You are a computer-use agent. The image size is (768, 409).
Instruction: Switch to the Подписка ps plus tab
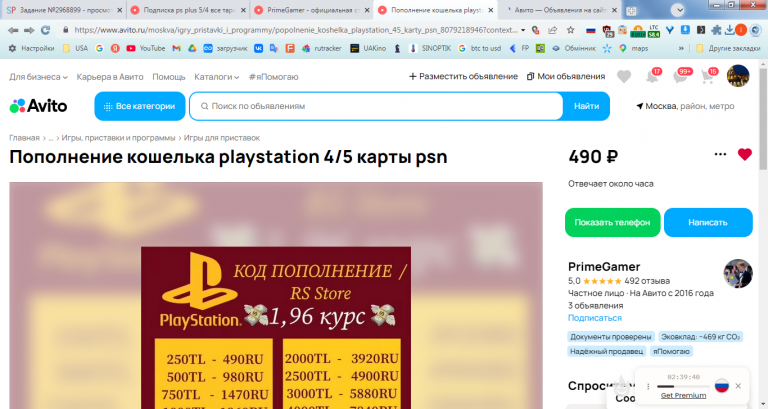188,10
